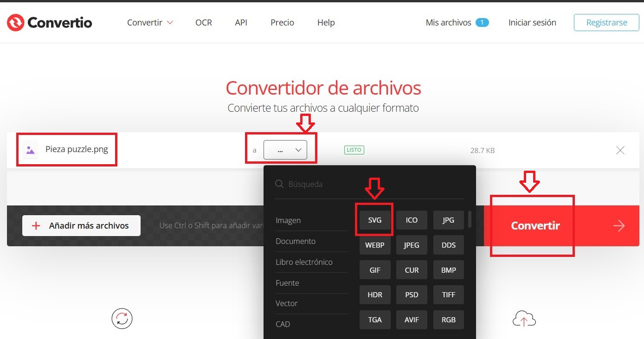Image resolution: width=644 pixels, height=339 pixels.
Task: Go to the OCR page
Action: pyautogui.click(x=204, y=22)
